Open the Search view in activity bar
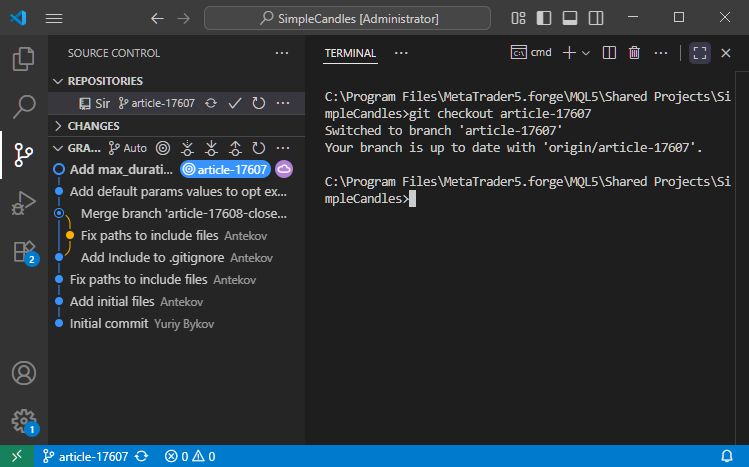Screen dimensions: 749x467 click(x=23, y=106)
